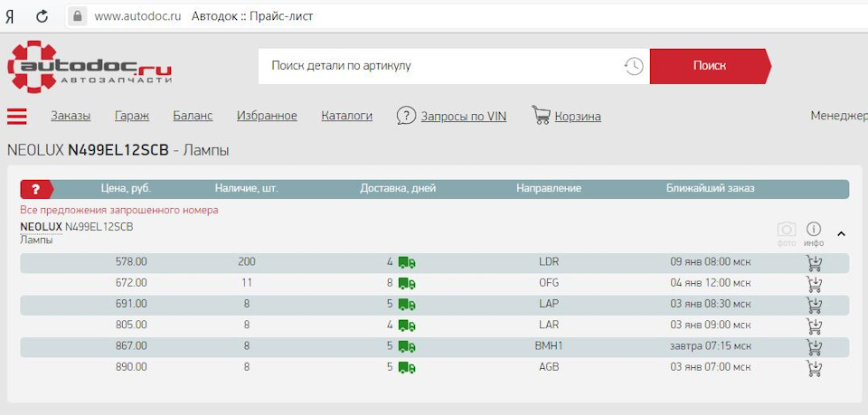The height and width of the screenshot is (415, 868).
Task: Sort by Цена, руб. column header
Action: click(126, 189)
